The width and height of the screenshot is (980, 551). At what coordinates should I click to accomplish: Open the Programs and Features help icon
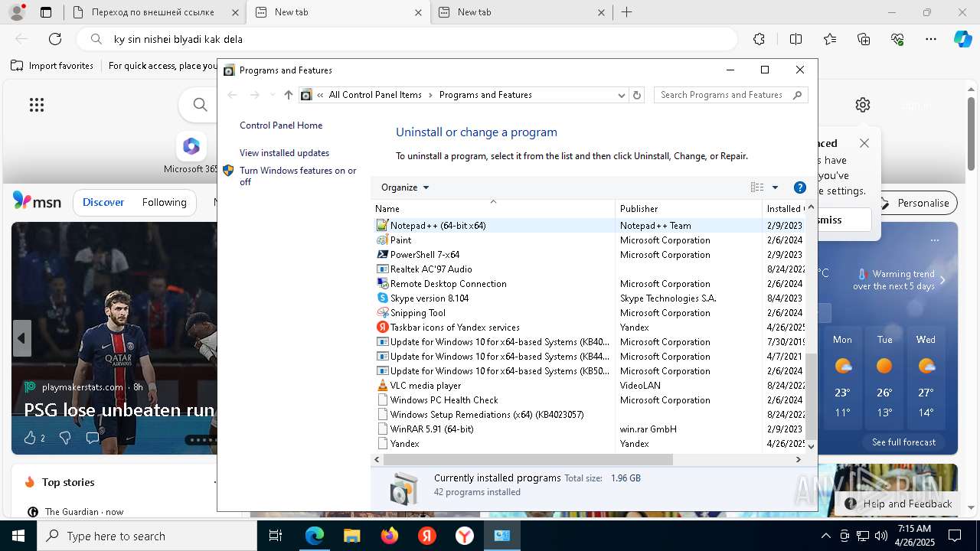coord(799,187)
